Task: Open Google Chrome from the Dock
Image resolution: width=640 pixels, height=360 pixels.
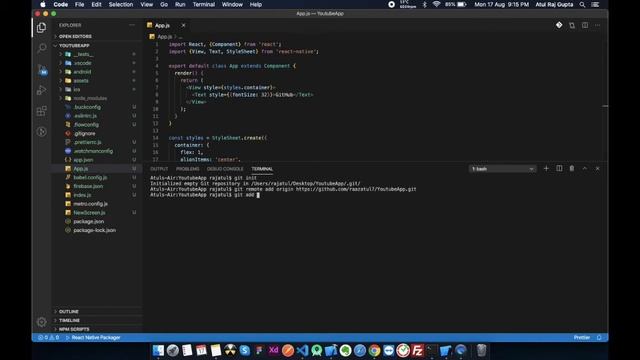Action: [374, 350]
